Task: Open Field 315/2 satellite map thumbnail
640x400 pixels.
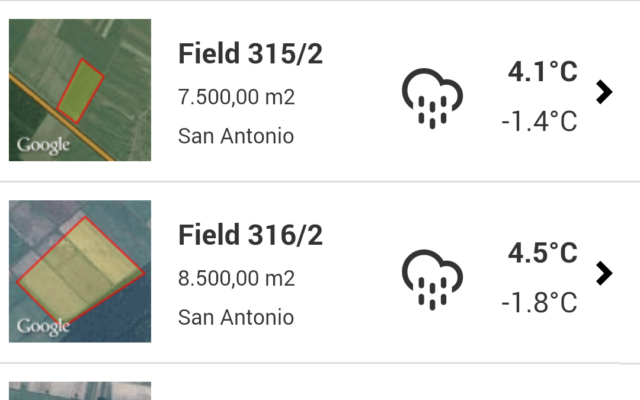Action: [x=80, y=90]
